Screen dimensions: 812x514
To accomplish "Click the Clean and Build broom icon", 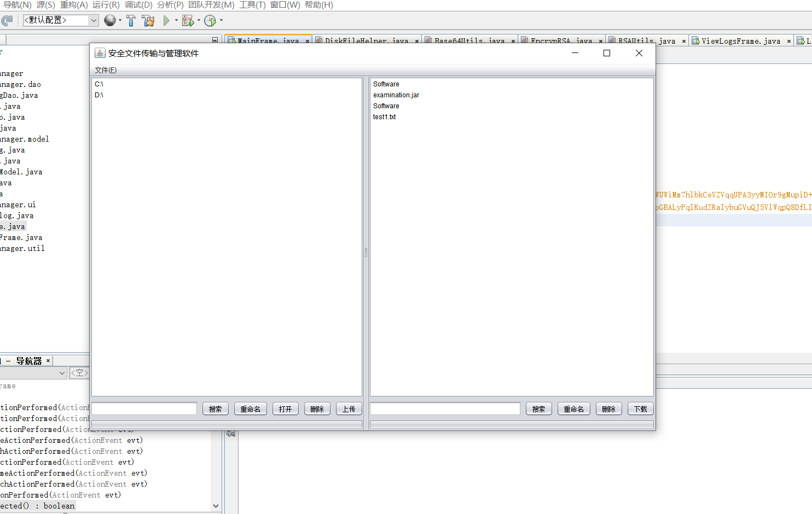I will point(148,20).
